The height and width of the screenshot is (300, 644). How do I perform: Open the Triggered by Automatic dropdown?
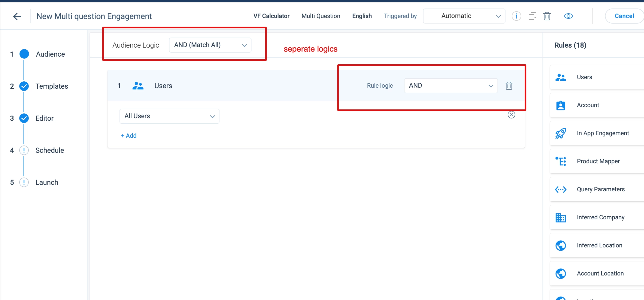(464, 16)
